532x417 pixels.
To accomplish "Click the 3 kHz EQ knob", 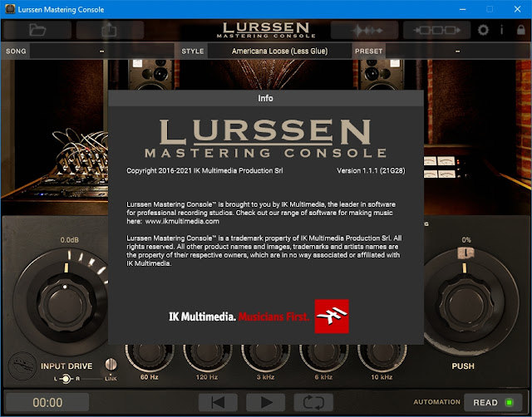I will point(266,358).
